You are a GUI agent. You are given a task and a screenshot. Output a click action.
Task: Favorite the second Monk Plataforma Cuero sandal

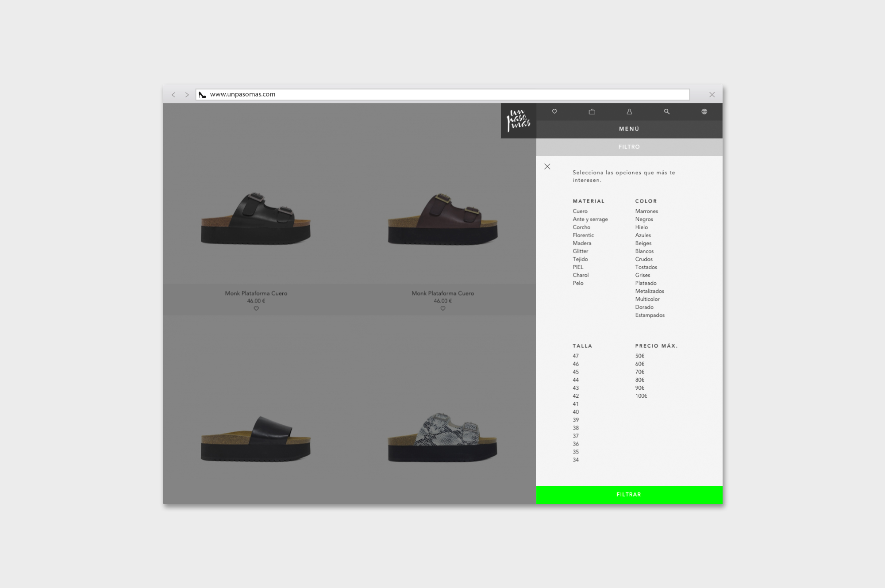point(443,308)
